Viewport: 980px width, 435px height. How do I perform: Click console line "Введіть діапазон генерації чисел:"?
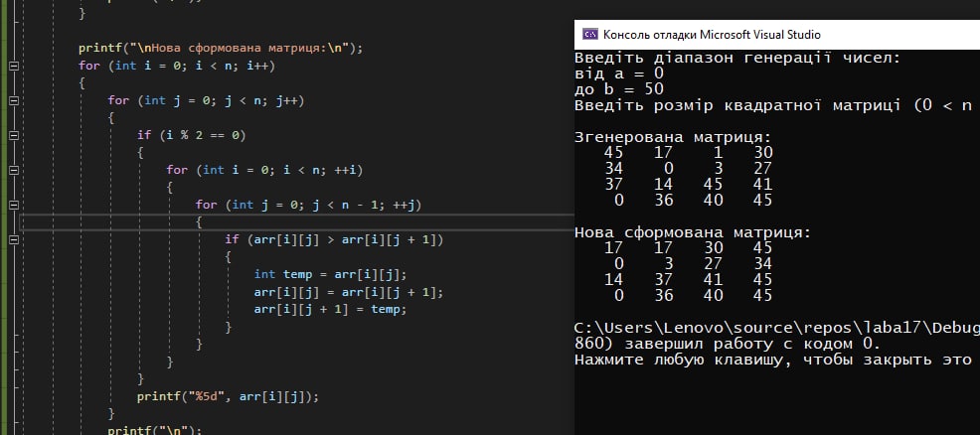[737, 60]
